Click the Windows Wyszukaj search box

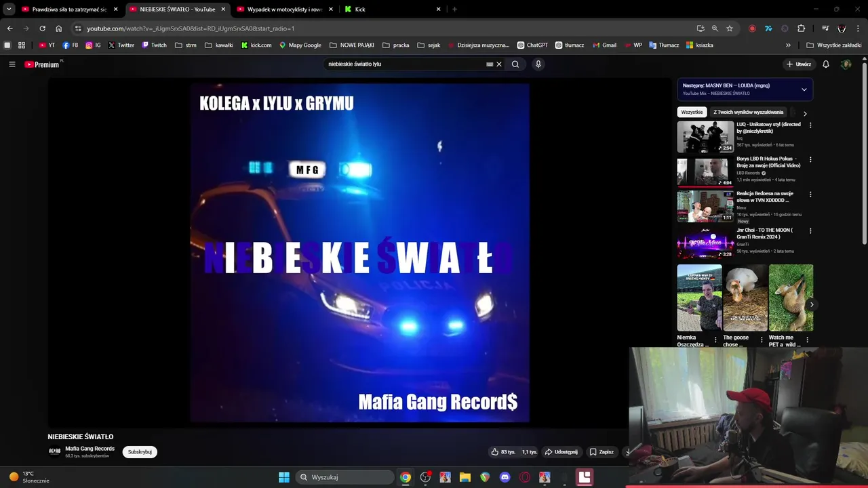344,477
